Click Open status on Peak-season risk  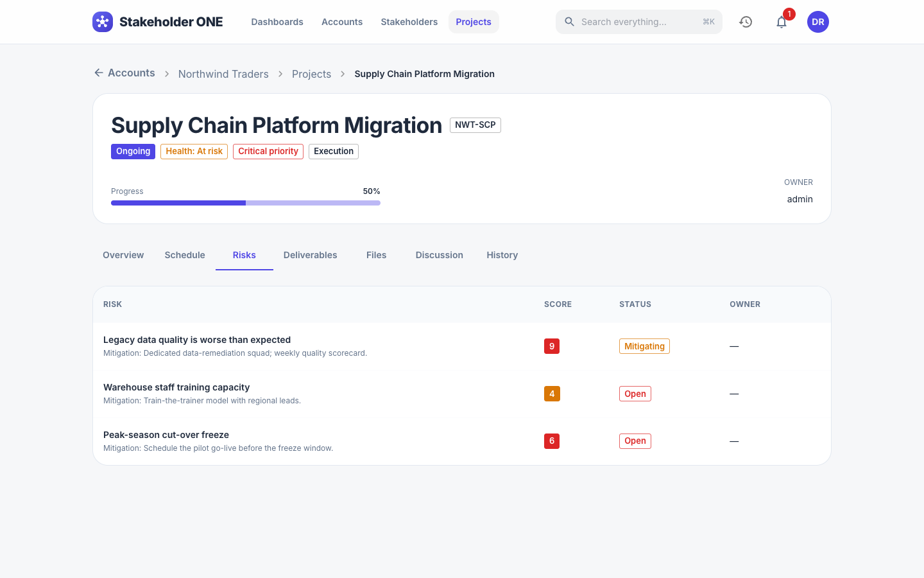click(635, 441)
